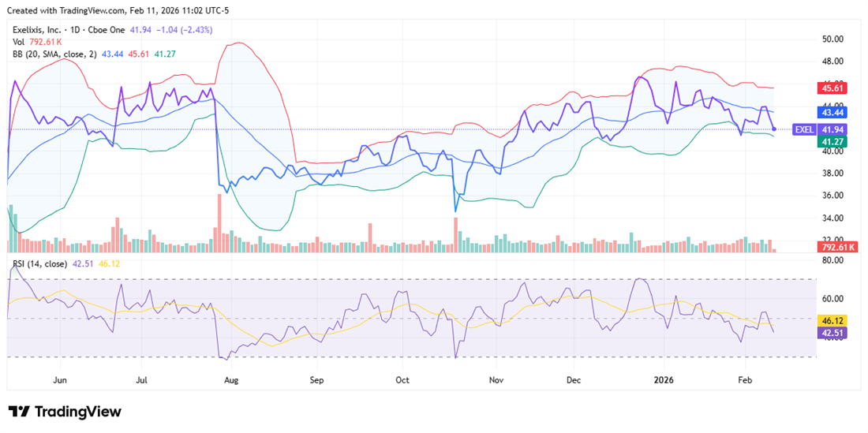
Task: Click the 50.00 level on price scale
Action: [x=833, y=39]
